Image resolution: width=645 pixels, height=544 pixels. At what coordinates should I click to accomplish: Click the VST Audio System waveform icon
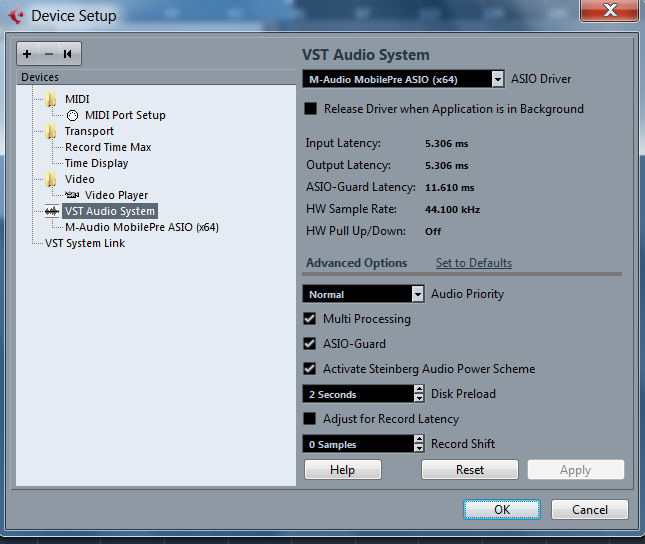[x=52, y=211]
